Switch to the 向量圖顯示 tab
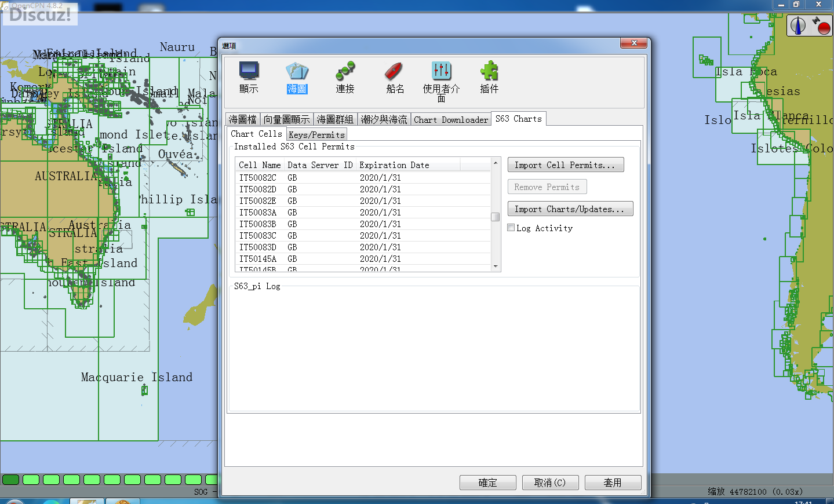Viewport: 834px width, 504px height. click(x=286, y=119)
